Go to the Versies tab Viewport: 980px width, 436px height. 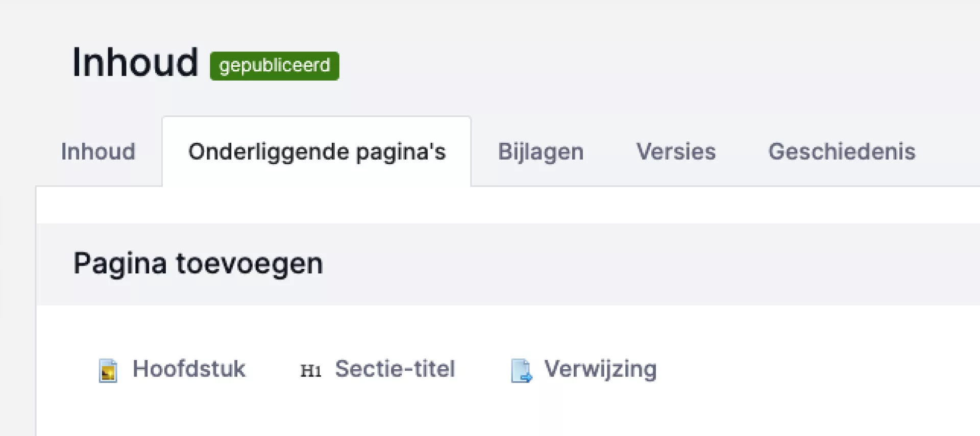point(676,151)
